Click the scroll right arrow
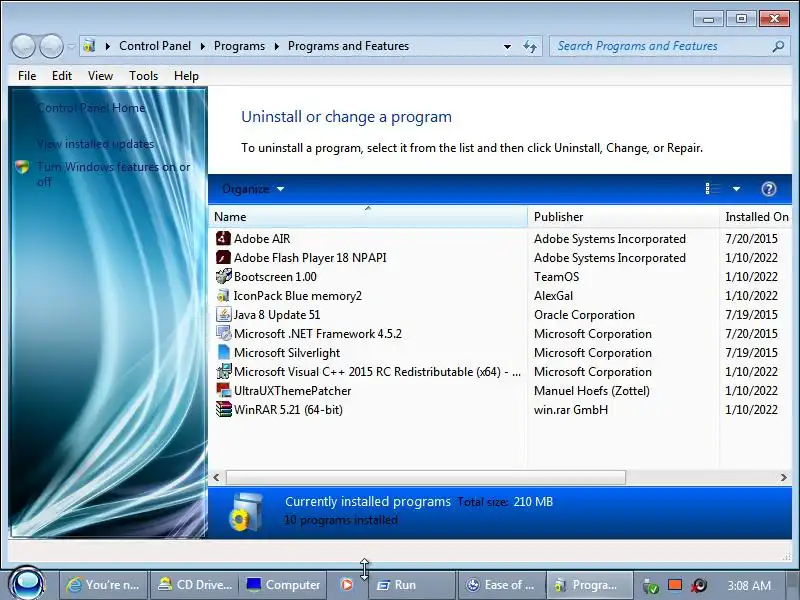This screenshot has height=600, width=800. tap(783, 478)
